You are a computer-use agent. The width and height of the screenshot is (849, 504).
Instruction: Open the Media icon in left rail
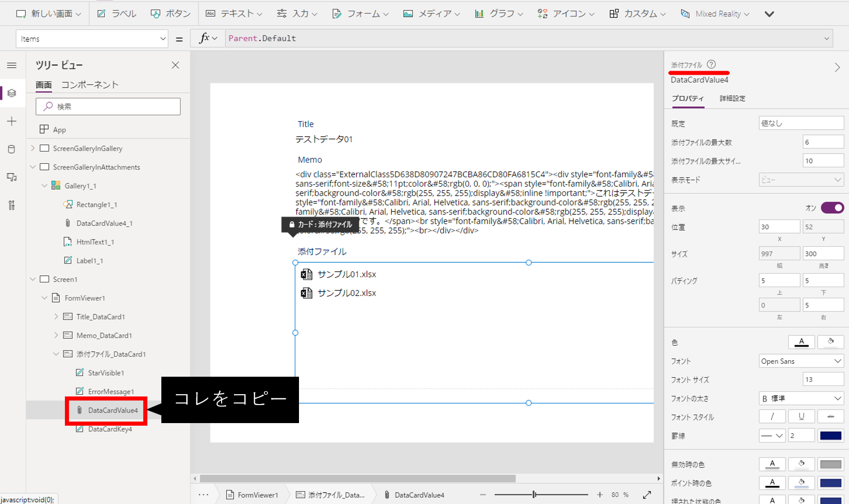tap(11, 177)
